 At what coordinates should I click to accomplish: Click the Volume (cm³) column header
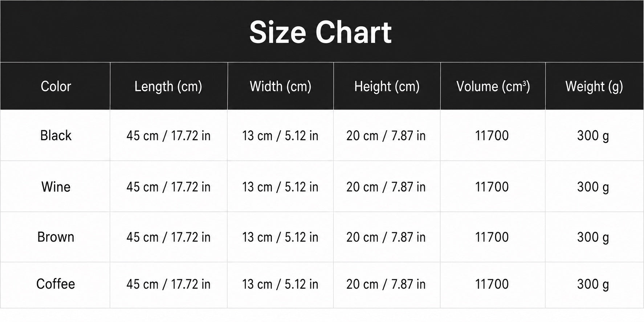493,86
